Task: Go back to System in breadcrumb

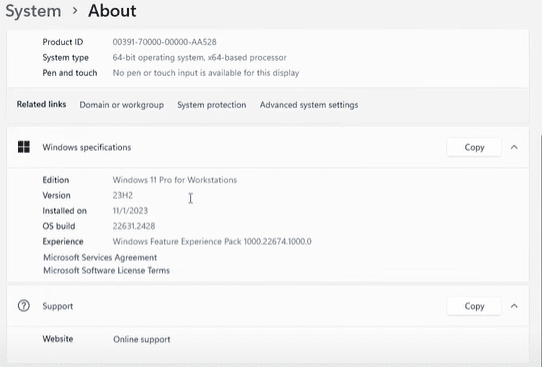Action: [34, 11]
